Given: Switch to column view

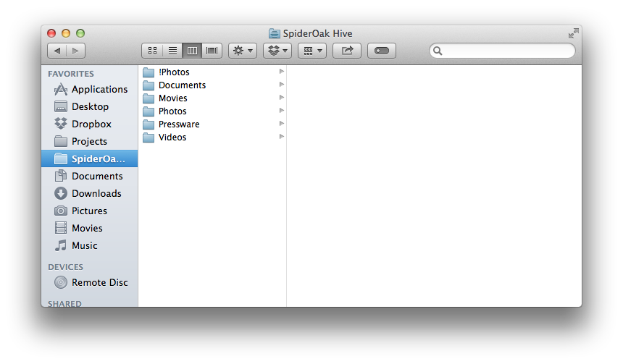Looking at the screenshot, I should point(192,51).
